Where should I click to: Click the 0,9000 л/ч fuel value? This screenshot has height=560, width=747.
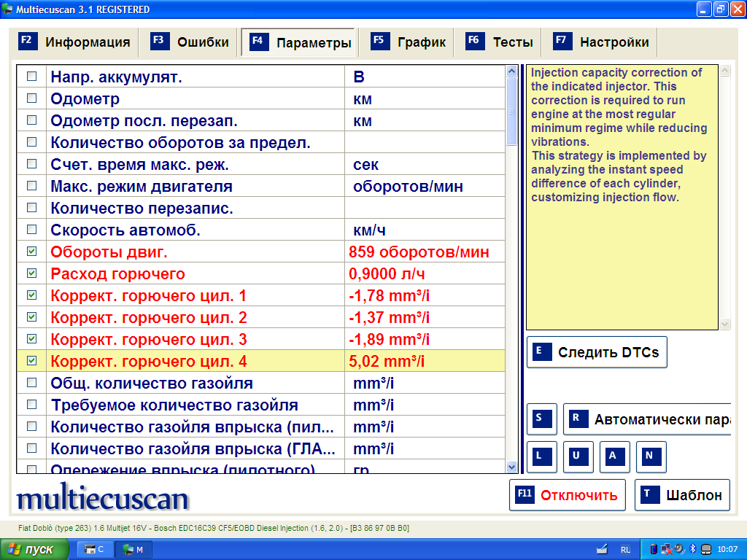pyautogui.click(x=387, y=274)
